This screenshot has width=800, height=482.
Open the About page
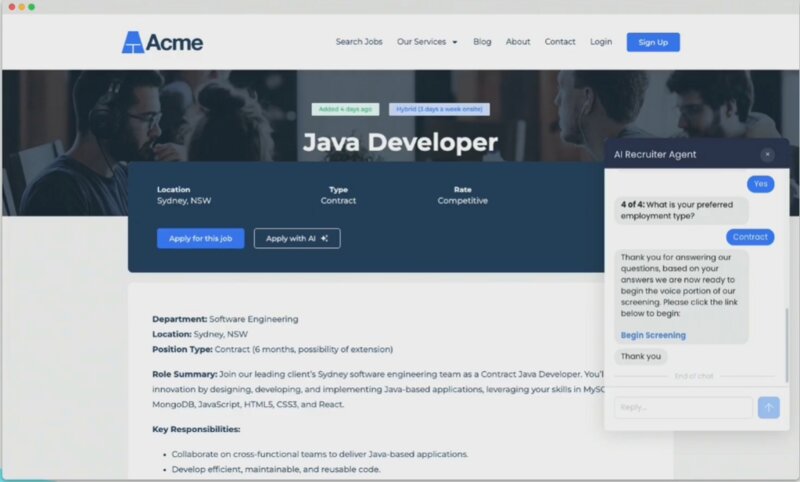pyautogui.click(x=518, y=42)
